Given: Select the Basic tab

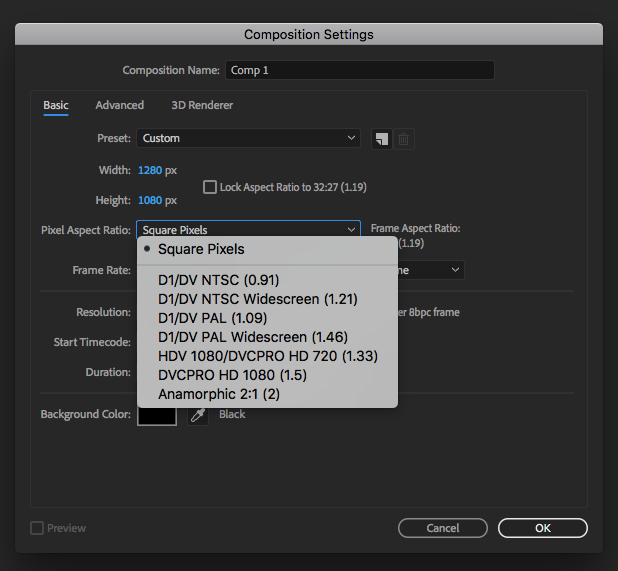Looking at the screenshot, I should pyautogui.click(x=56, y=105).
